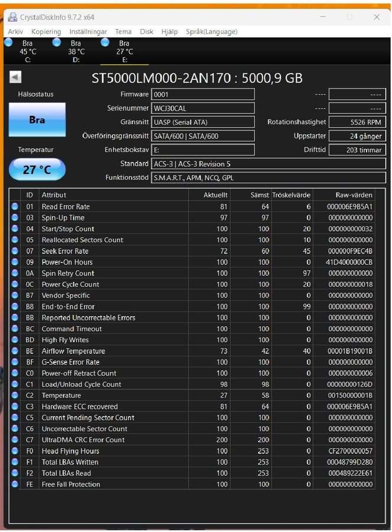Click the status dot for Power-off Retract Count
The height and width of the screenshot is (532, 392).
click(x=15, y=373)
